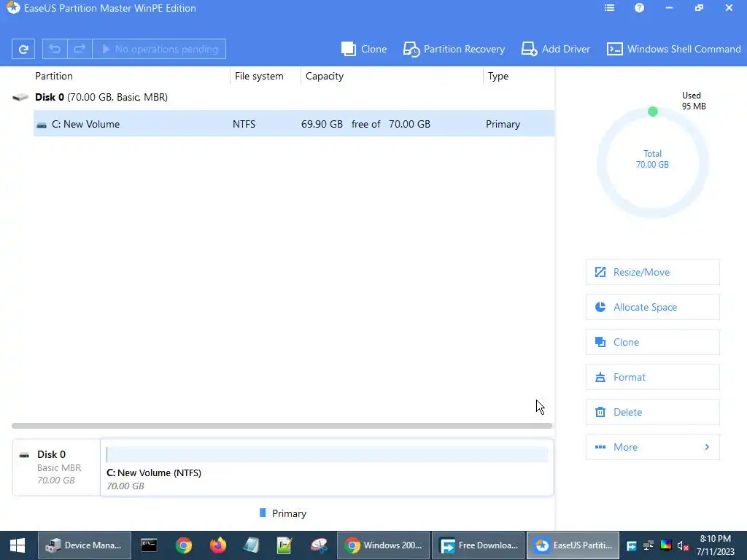Open Add Driver from the toolbar

[x=555, y=49]
